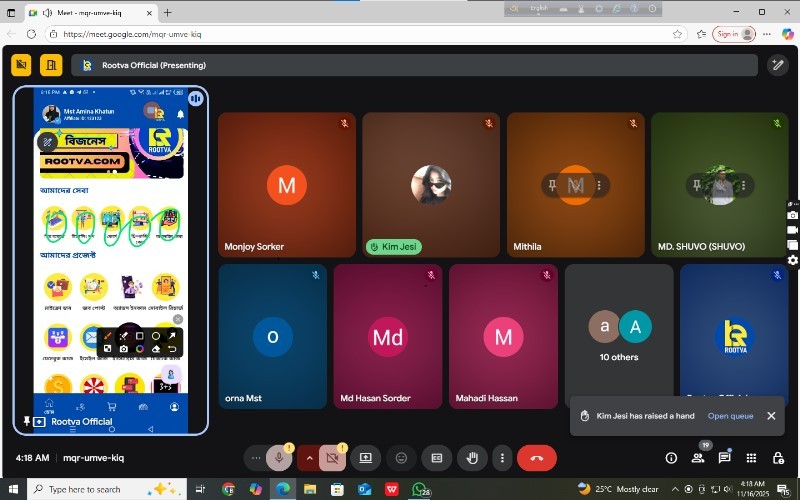This screenshot has height=500, width=800.
Task: Toggle the camera on or off
Action: point(333,458)
